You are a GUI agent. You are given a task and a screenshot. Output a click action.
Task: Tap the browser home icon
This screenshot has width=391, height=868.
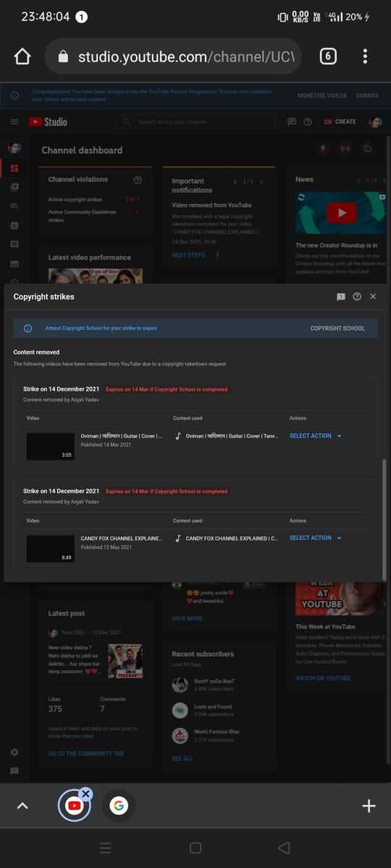pyautogui.click(x=22, y=56)
